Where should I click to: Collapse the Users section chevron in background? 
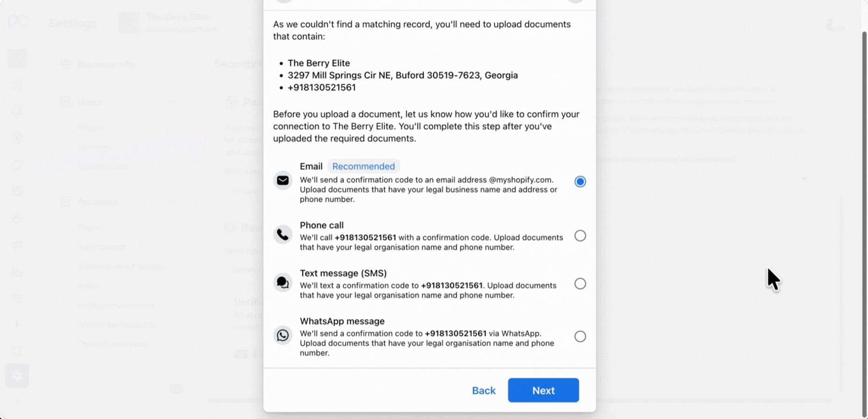tap(172, 102)
